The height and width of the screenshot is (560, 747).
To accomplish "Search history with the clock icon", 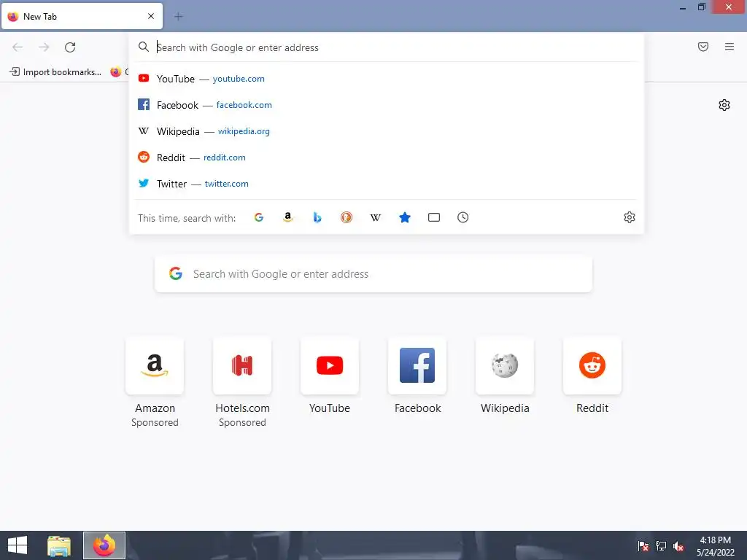I will point(462,217).
